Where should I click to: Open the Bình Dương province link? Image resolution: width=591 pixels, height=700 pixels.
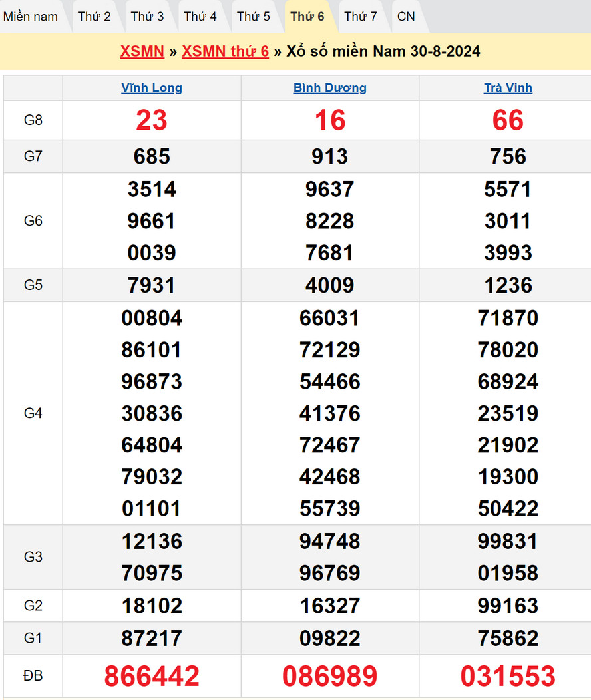coord(330,88)
